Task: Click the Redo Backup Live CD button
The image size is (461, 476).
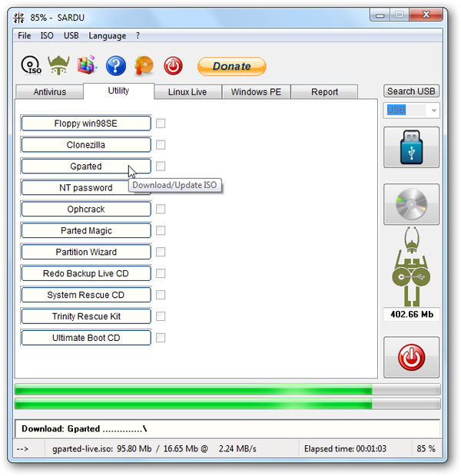Action: click(x=86, y=273)
